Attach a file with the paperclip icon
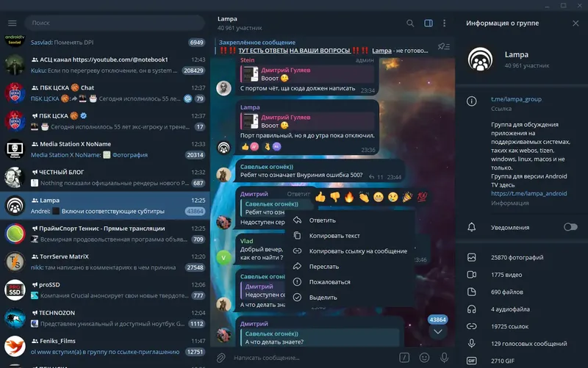The width and height of the screenshot is (588, 368). tap(221, 358)
